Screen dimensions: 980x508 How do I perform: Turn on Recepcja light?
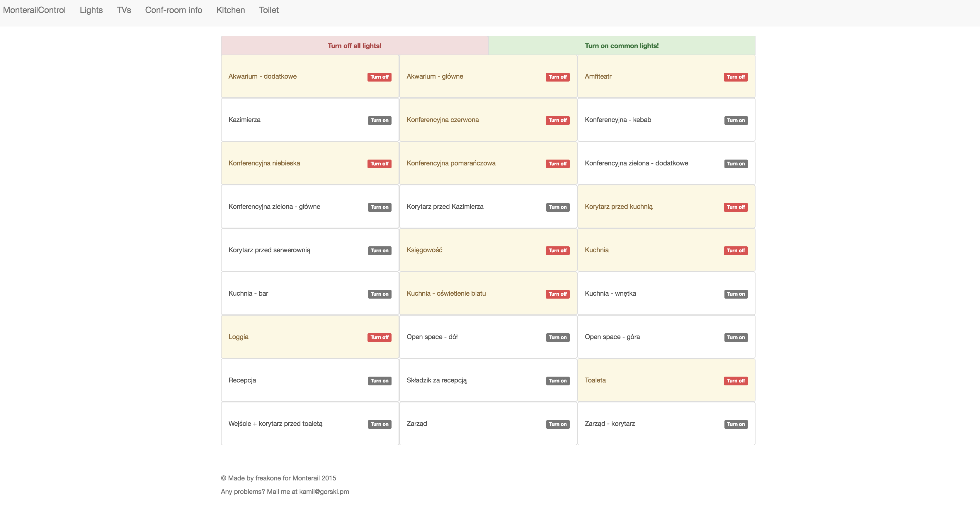tap(379, 381)
